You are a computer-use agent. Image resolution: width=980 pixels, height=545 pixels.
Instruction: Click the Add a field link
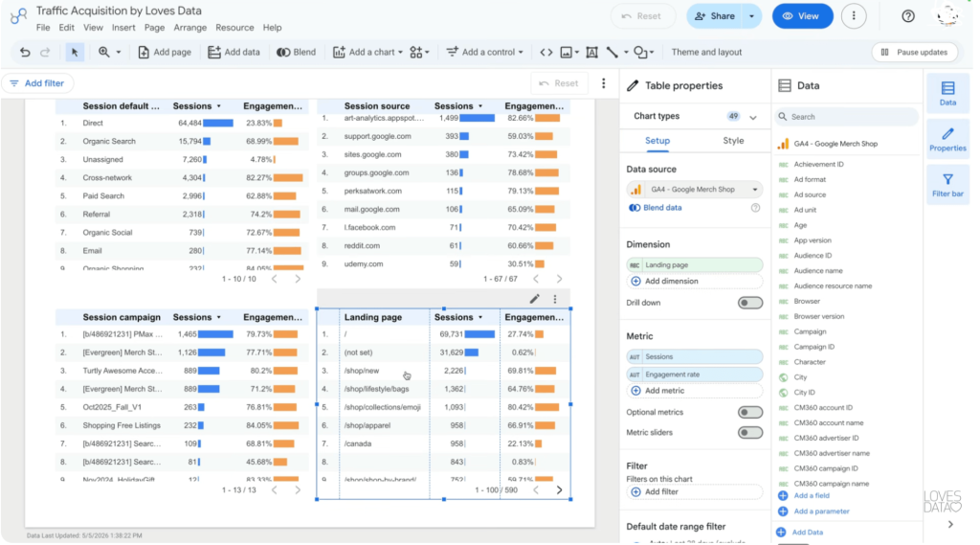click(812, 495)
